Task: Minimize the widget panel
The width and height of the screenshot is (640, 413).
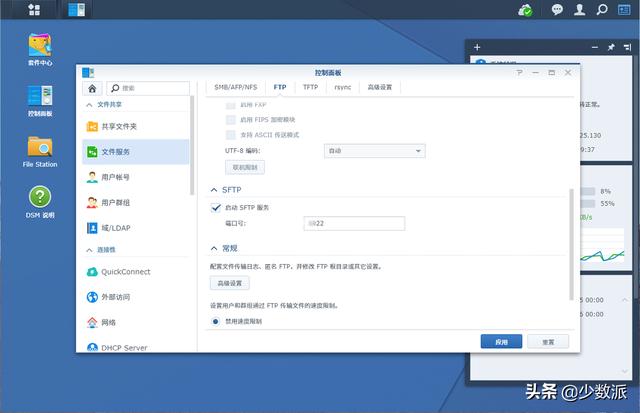Action: [595, 47]
